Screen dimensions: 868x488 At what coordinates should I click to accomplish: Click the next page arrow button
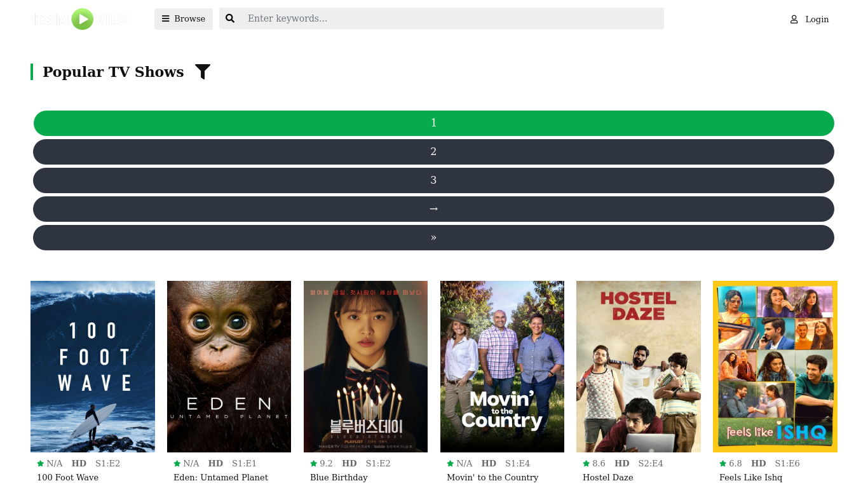[433, 208]
